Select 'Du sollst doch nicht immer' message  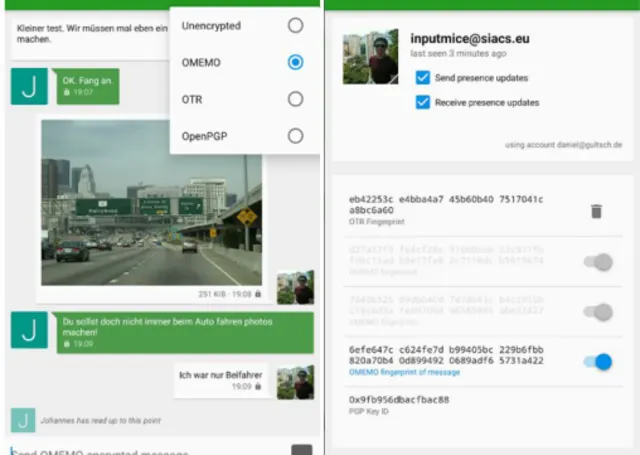[x=185, y=333]
